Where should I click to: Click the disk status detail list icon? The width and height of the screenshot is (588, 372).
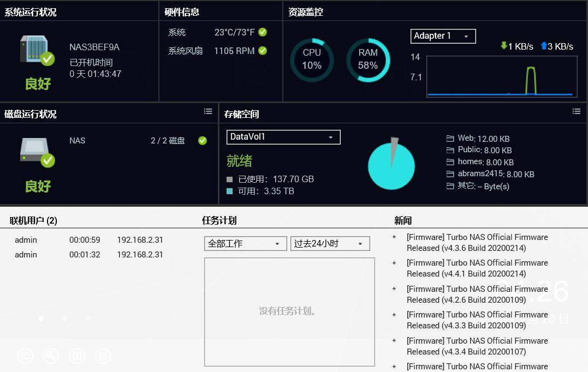tap(208, 111)
